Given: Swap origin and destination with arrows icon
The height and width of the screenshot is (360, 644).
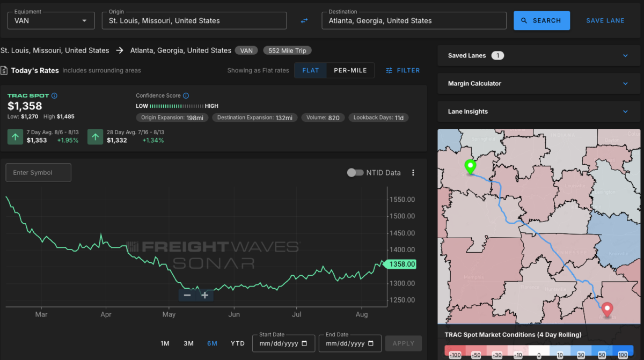Looking at the screenshot, I should tap(304, 20).
